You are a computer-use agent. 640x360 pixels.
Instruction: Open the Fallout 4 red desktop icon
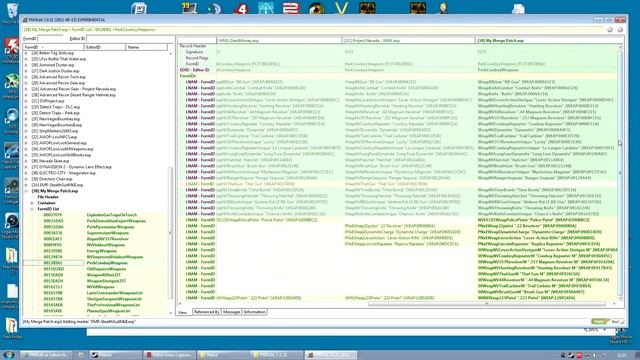pyautogui.click(x=241, y=8)
